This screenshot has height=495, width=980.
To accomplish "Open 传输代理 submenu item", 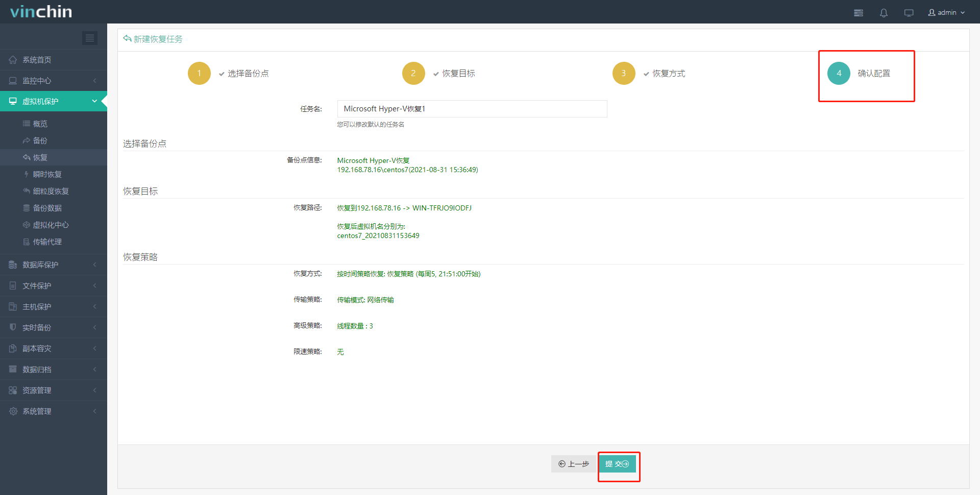I will (x=54, y=242).
